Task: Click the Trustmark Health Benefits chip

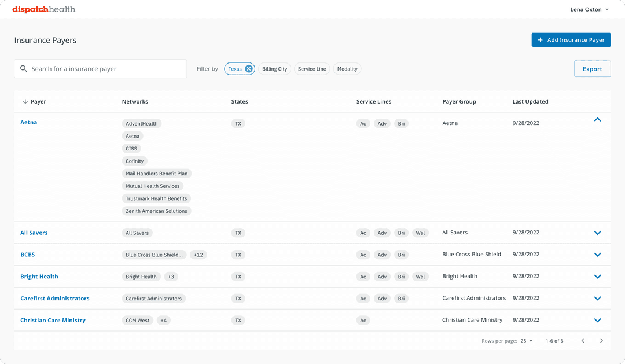Action: [156, 198]
